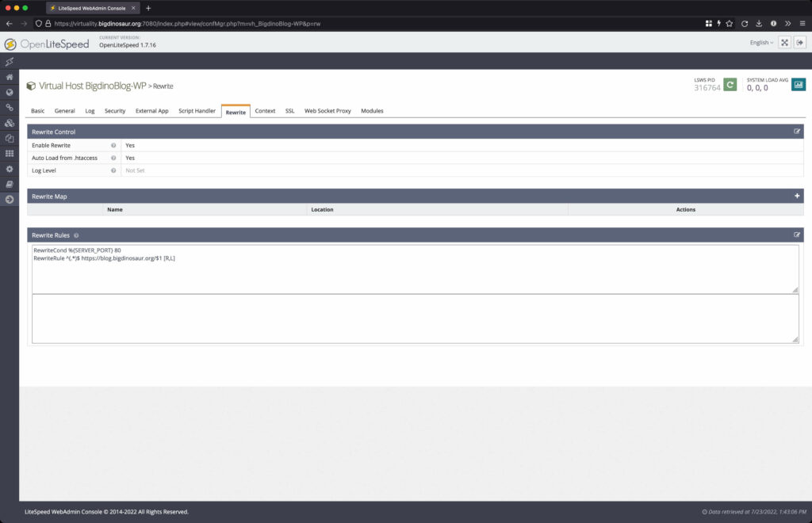
Task: Click the gear icon in the sidebar
Action: (10, 168)
